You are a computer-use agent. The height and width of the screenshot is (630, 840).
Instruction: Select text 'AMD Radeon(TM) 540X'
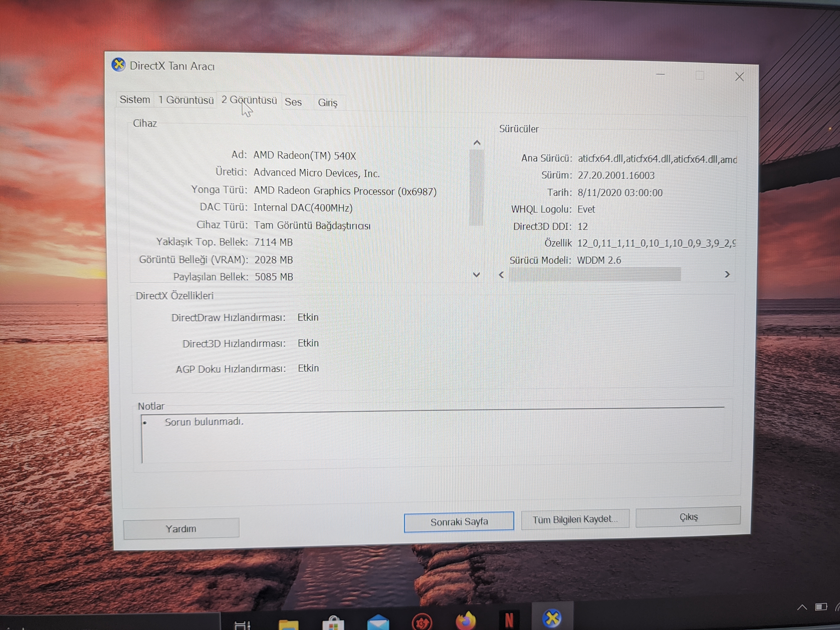[304, 156]
